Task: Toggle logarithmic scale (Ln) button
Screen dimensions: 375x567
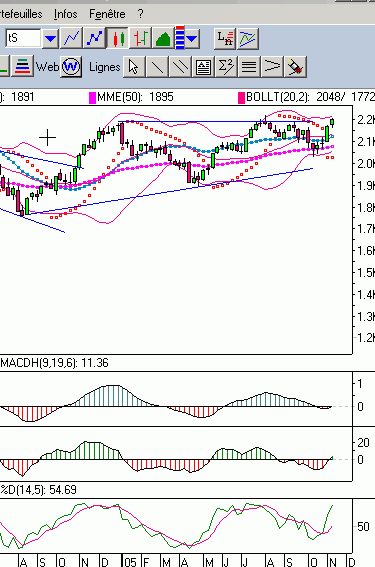Action: coord(225,38)
